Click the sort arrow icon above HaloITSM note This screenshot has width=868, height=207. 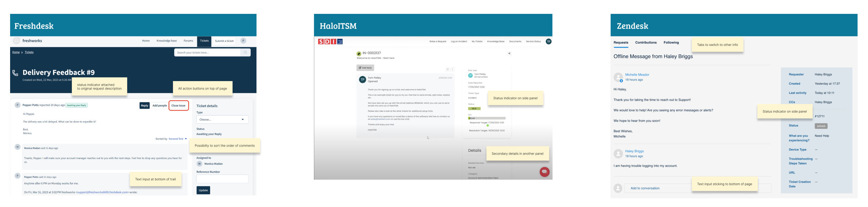click(453, 69)
